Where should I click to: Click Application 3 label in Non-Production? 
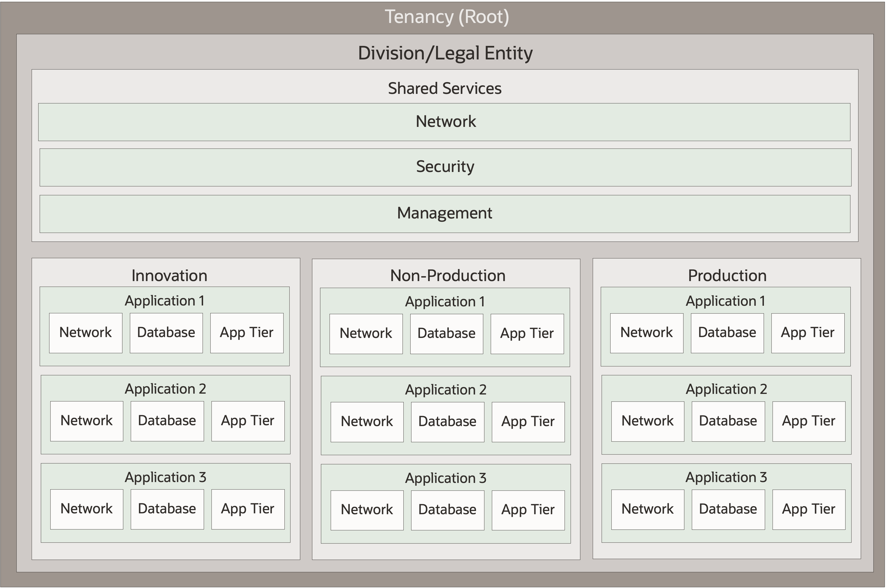coord(446,478)
